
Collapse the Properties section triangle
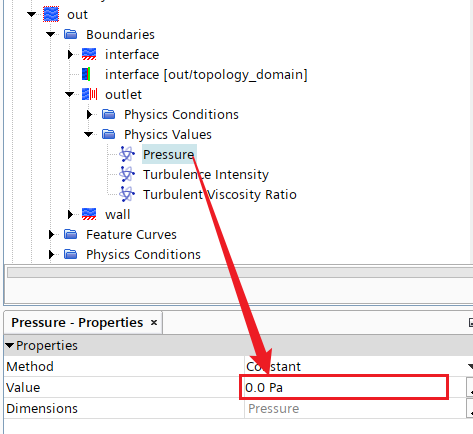pos(9,346)
